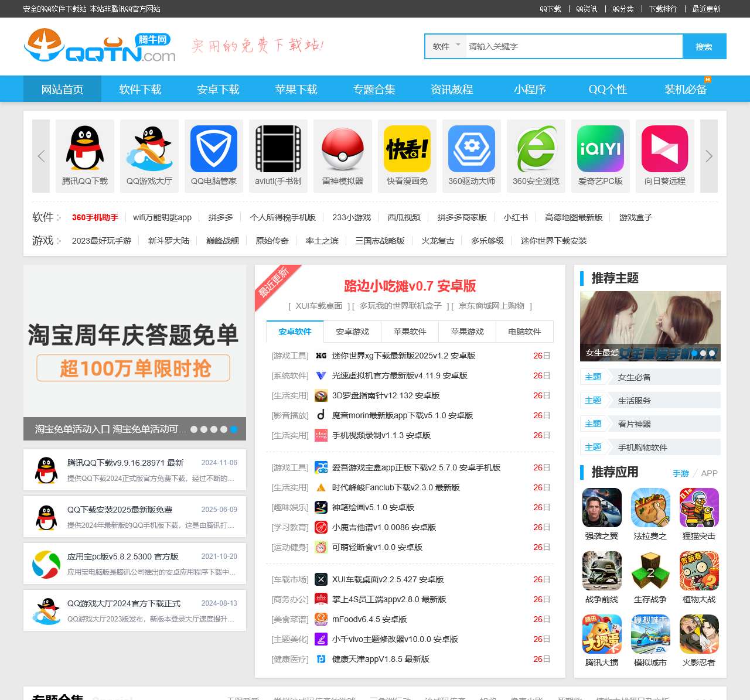750x700 pixels.
Task: Open the 法拉费之 game icon
Action: pyautogui.click(x=650, y=508)
